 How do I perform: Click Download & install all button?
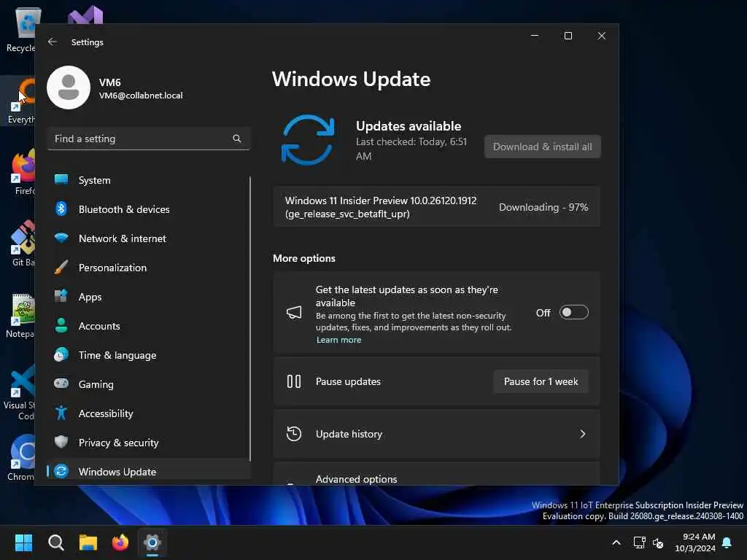pyautogui.click(x=543, y=147)
